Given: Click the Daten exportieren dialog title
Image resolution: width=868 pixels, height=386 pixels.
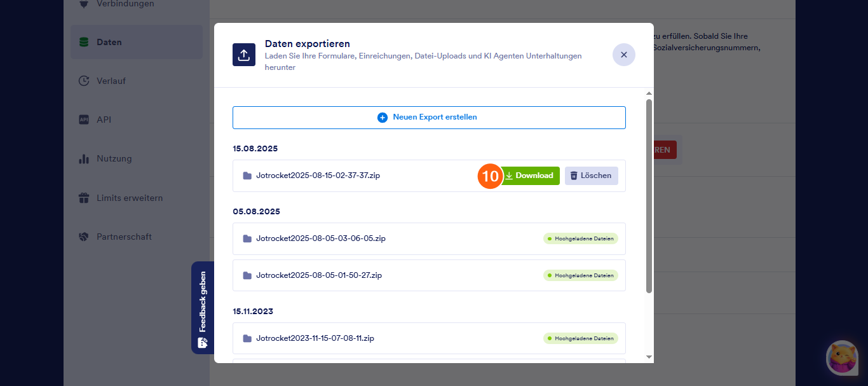Looking at the screenshot, I should click(x=308, y=44).
